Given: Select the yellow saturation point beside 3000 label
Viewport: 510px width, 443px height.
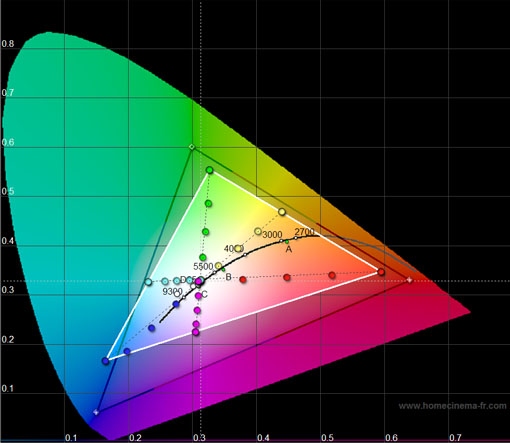Looking at the screenshot, I should click(258, 231).
